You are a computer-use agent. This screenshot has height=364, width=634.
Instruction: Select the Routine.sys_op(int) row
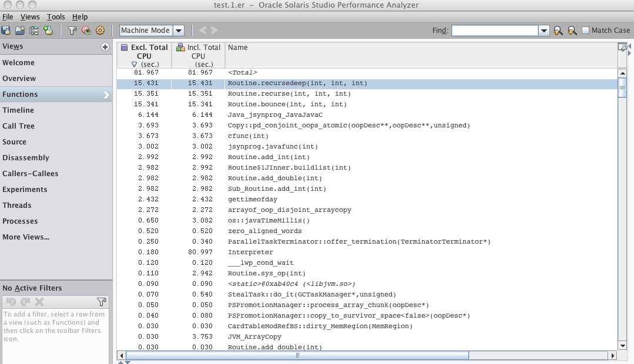367,273
